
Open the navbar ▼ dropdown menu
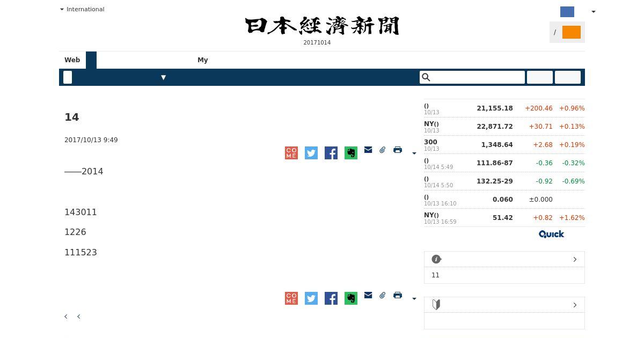[164, 77]
